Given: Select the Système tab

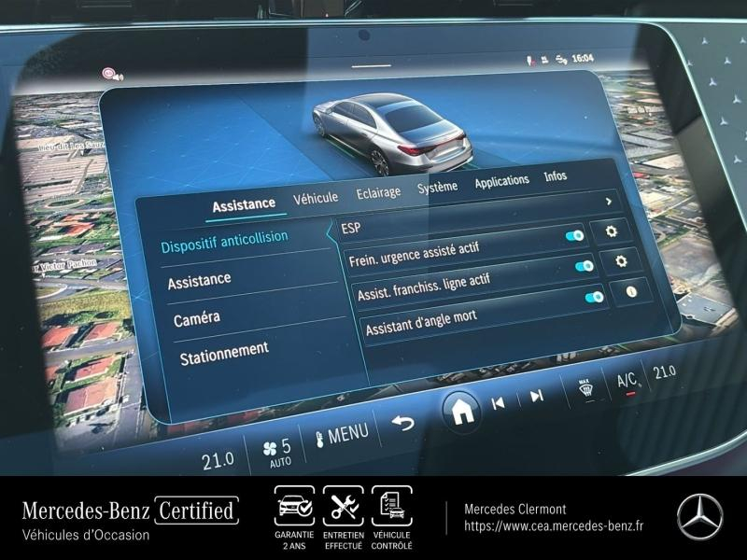Looking at the screenshot, I should click(437, 187).
